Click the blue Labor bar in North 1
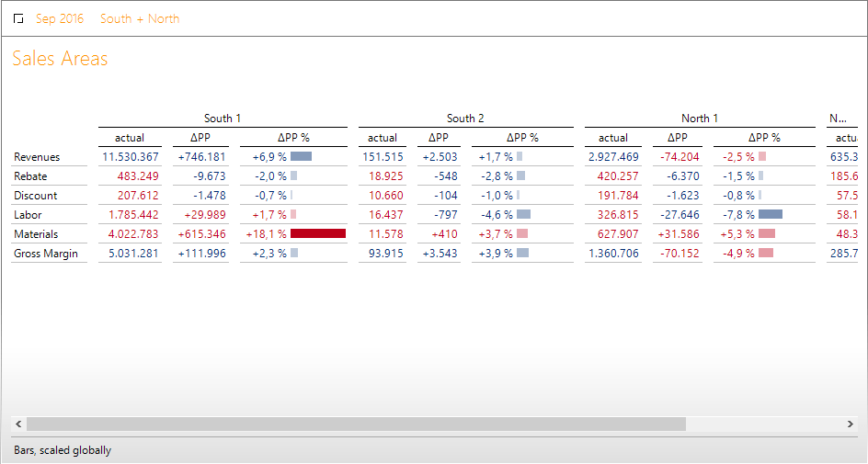The width and height of the screenshot is (868, 464). 770,214
